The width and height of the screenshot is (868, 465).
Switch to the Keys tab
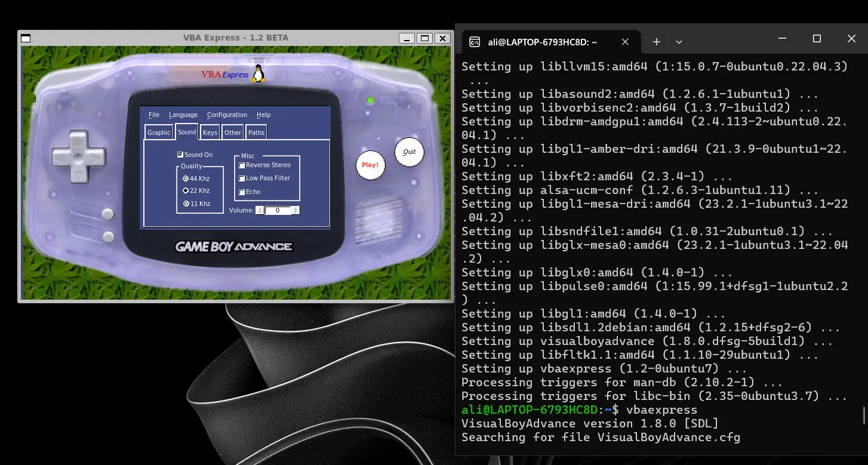[x=210, y=133]
